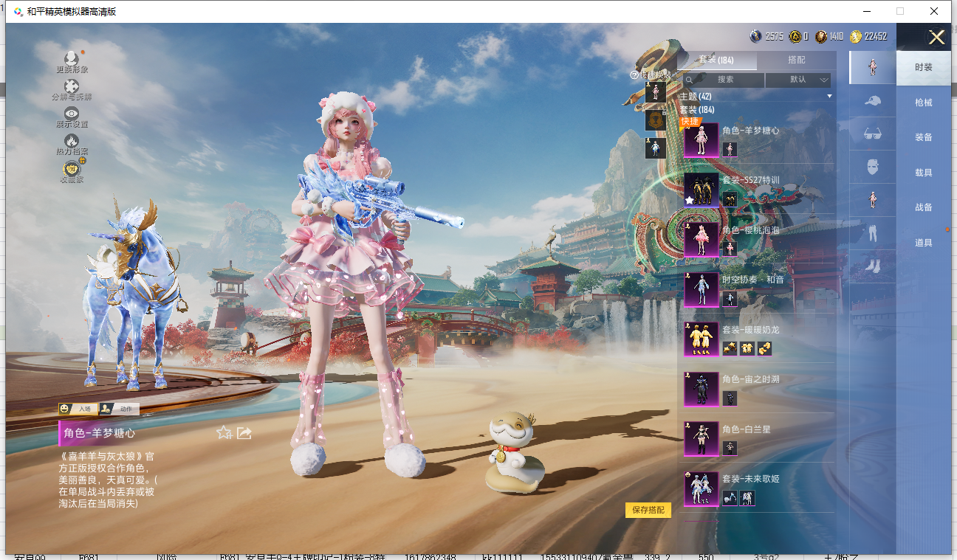Viewport: 957px width, 560px height.
Task: Click the 套装 (184) section header text
Action: 696,109
